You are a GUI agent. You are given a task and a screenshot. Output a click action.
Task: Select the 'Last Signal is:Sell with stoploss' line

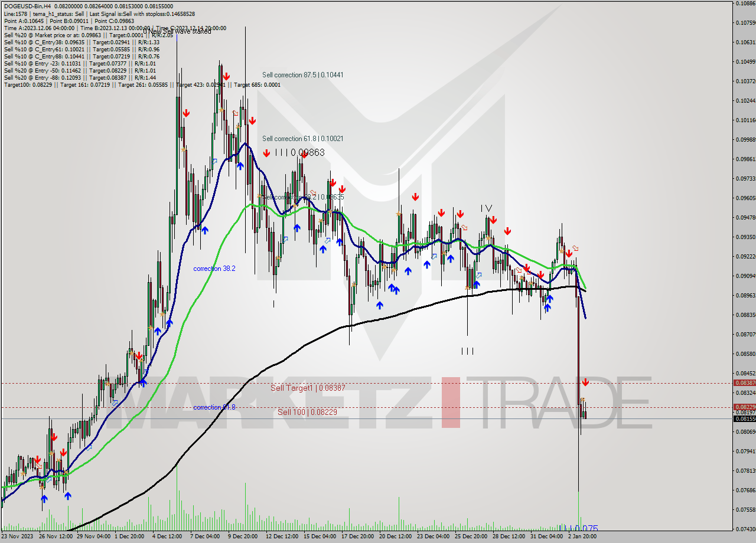coord(144,14)
